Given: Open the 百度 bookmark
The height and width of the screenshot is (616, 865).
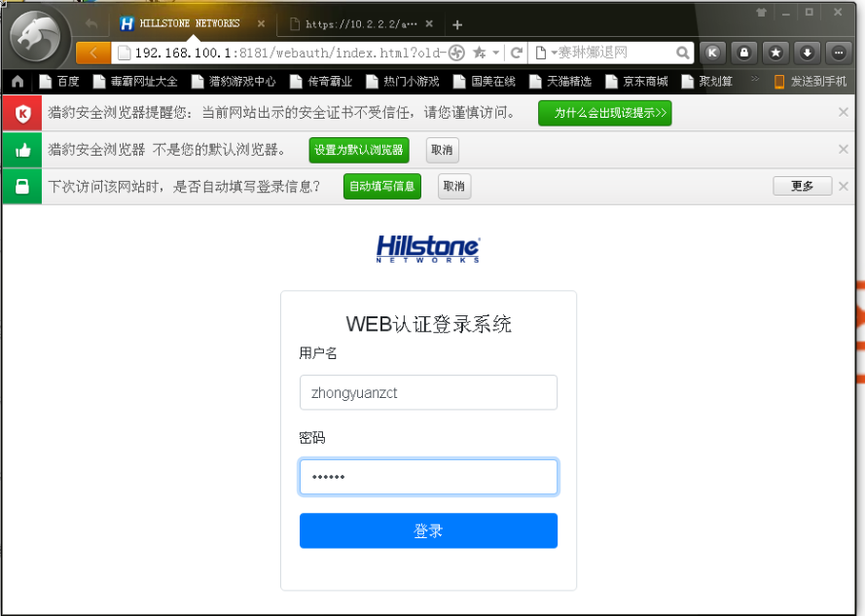Looking at the screenshot, I should point(60,82).
